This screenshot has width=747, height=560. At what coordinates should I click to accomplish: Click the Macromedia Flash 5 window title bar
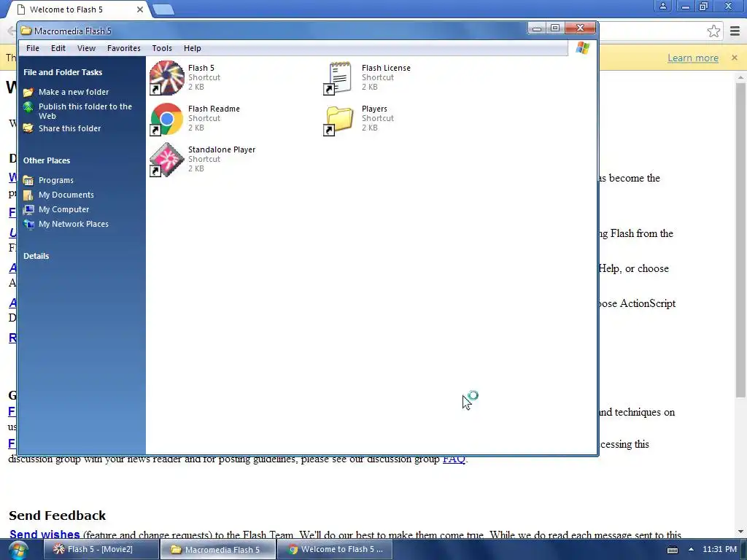(271, 31)
